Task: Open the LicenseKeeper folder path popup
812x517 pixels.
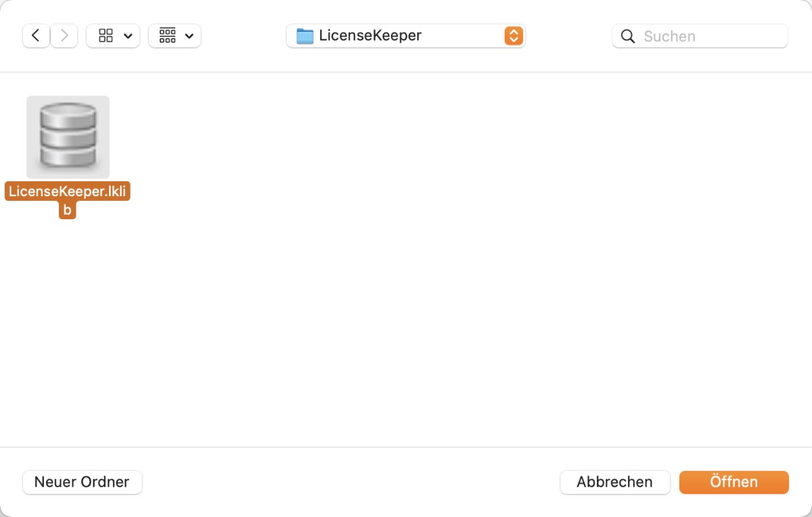Action: point(406,36)
